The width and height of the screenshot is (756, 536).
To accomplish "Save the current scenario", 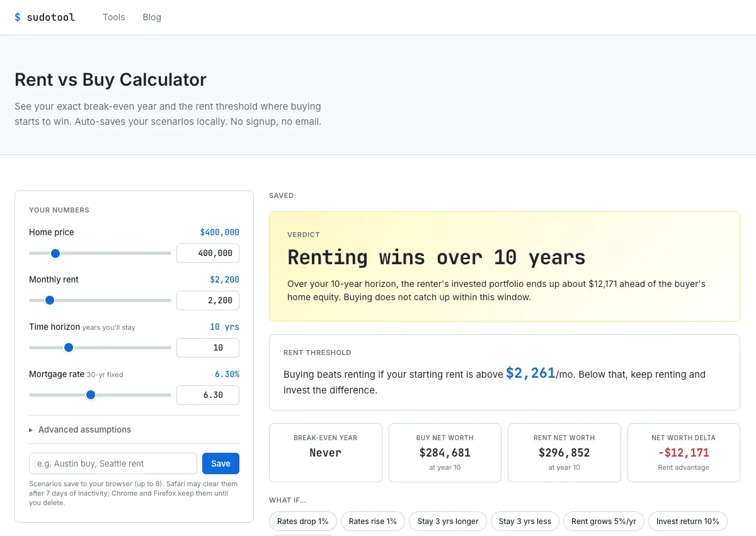I will 220,463.
